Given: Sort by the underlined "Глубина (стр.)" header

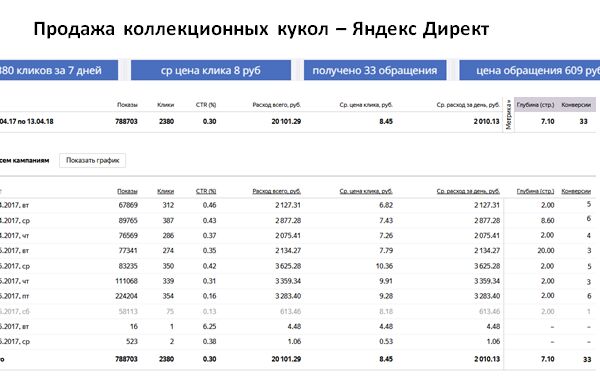Looking at the screenshot, I should click(x=535, y=191).
